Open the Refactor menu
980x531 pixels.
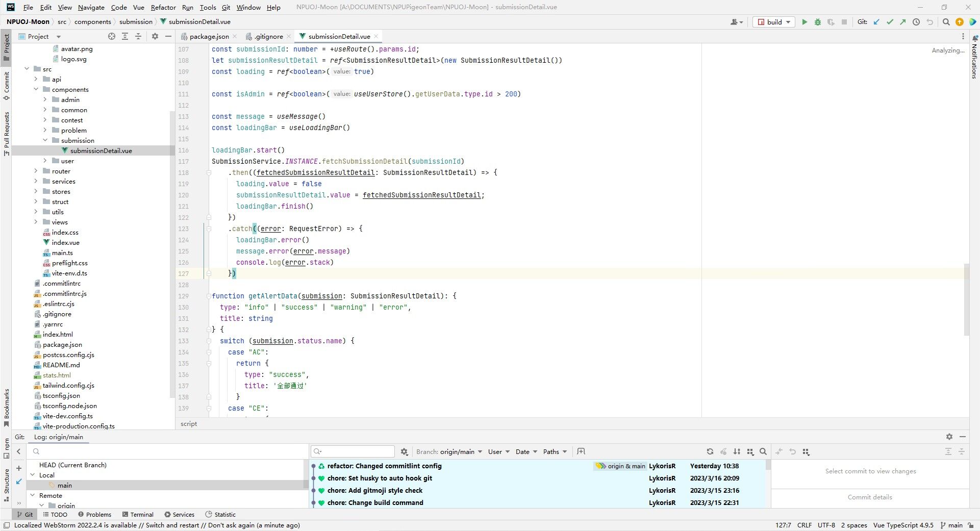click(x=163, y=7)
